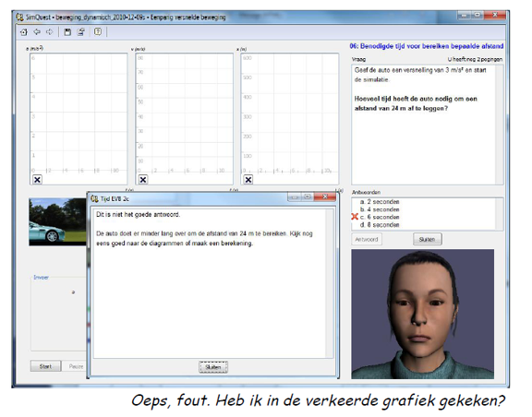Click the home icon in the toolbar
Viewport: 532px width, 417px height.
tap(24, 32)
